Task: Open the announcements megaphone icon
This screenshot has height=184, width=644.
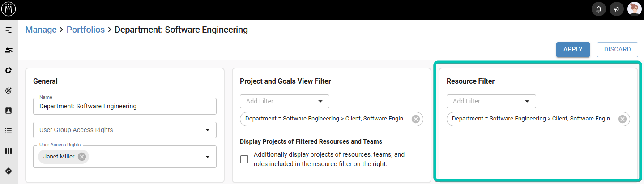Action: click(617, 9)
